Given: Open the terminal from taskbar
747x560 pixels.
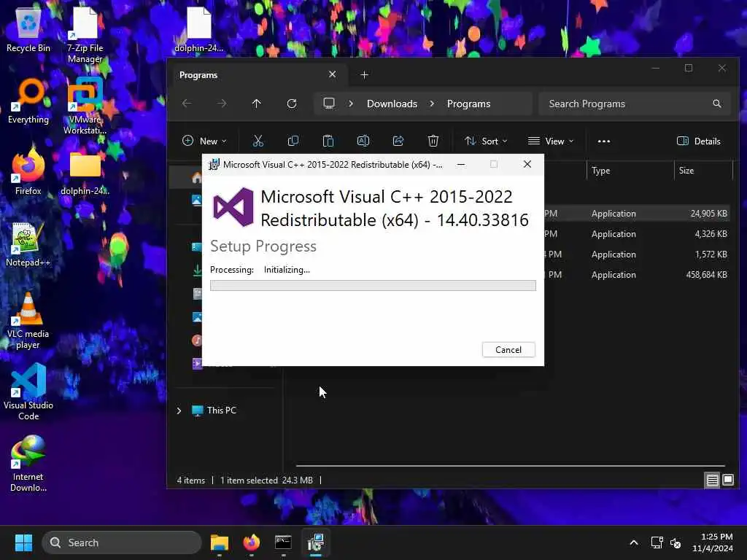Looking at the screenshot, I should click(x=283, y=542).
